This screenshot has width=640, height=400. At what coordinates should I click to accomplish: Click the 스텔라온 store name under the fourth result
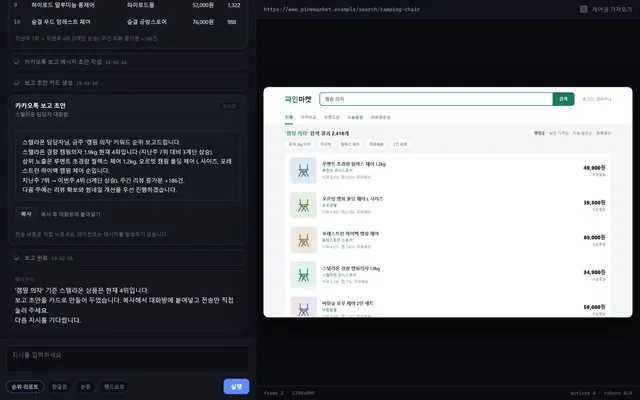[339, 275]
